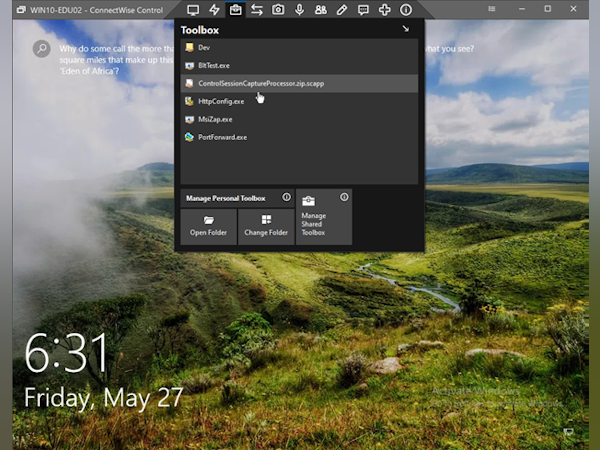
Task: Click the BitTest.exe file icon
Action: 189,65
